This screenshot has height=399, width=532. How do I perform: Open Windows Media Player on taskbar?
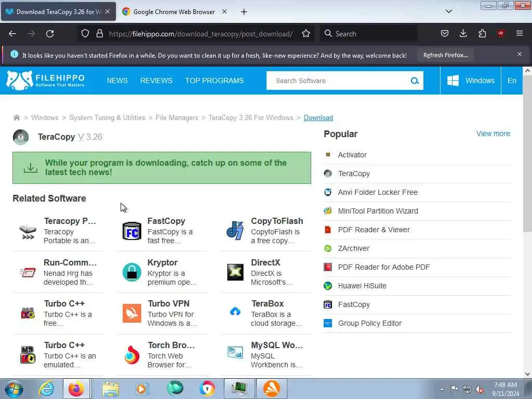(142, 389)
